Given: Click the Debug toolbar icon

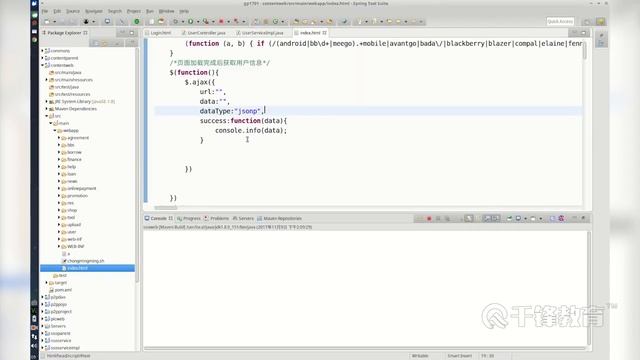Looking at the screenshot, I should pyautogui.click(x=175, y=22).
